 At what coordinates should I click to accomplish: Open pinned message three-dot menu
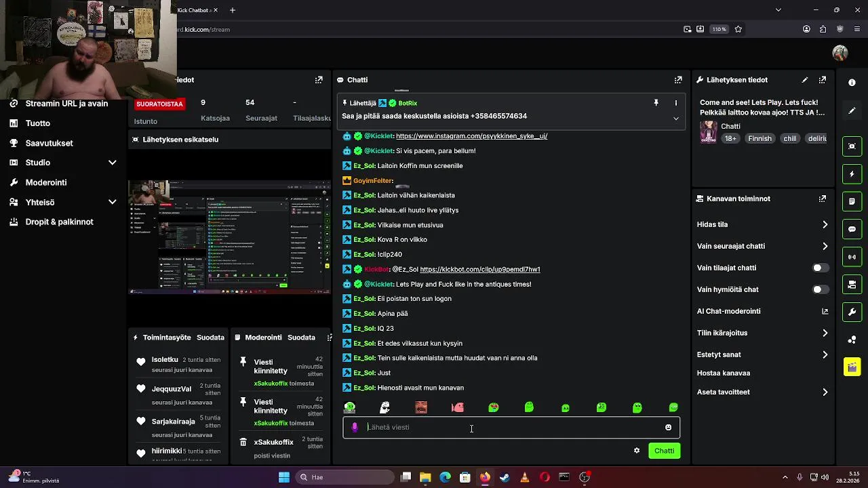(675, 103)
